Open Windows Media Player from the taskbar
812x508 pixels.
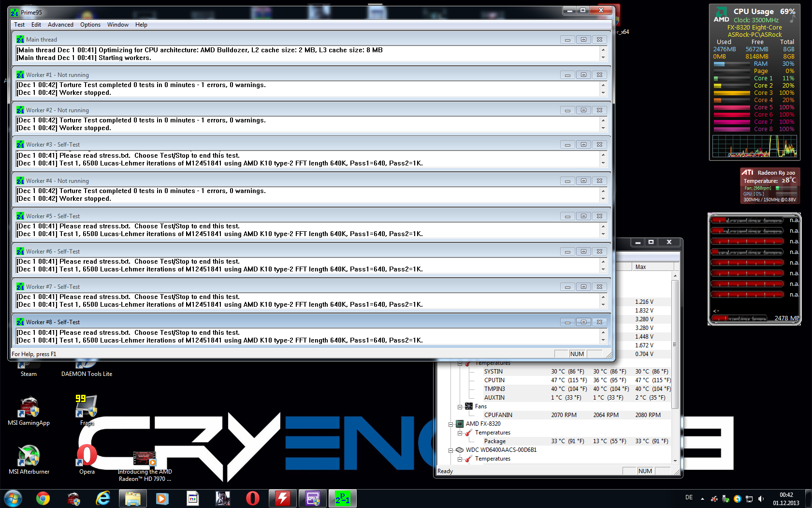click(162, 498)
